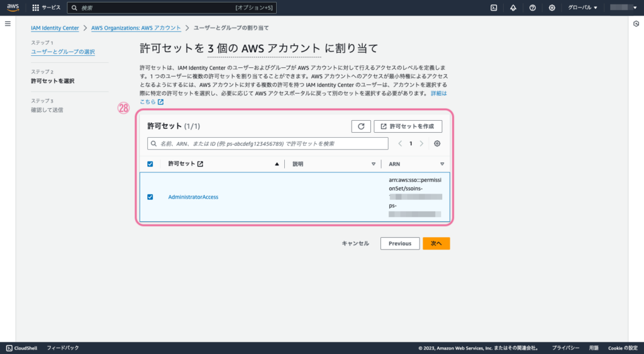Click the 3 個の AWS アカウント underlined text

pos(264,48)
